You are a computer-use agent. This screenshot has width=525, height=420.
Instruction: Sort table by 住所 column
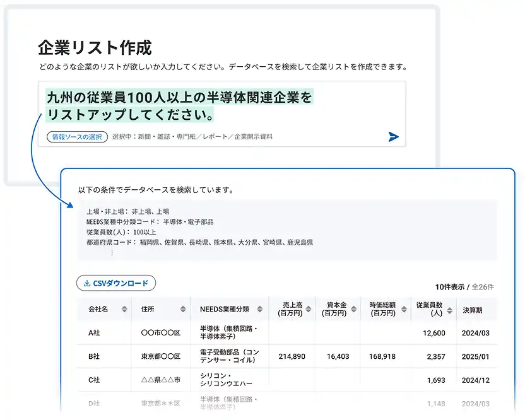point(182,310)
